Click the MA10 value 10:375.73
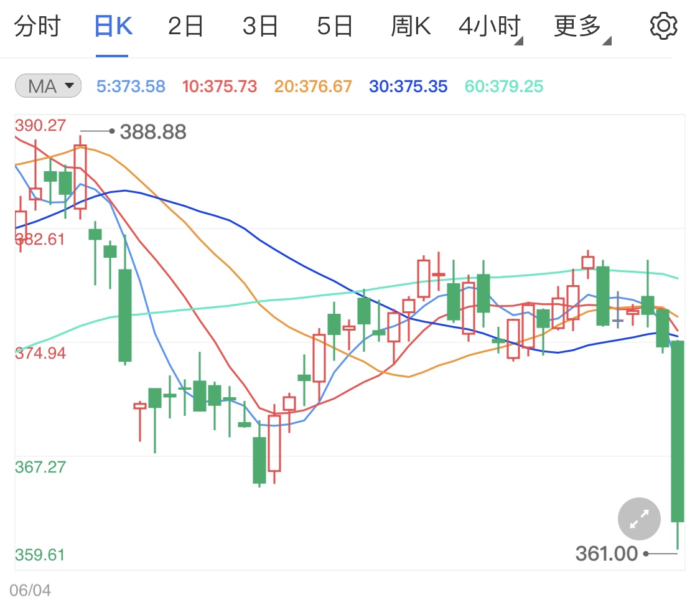This screenshot has width=700, height=602. (x=220, y=86)
